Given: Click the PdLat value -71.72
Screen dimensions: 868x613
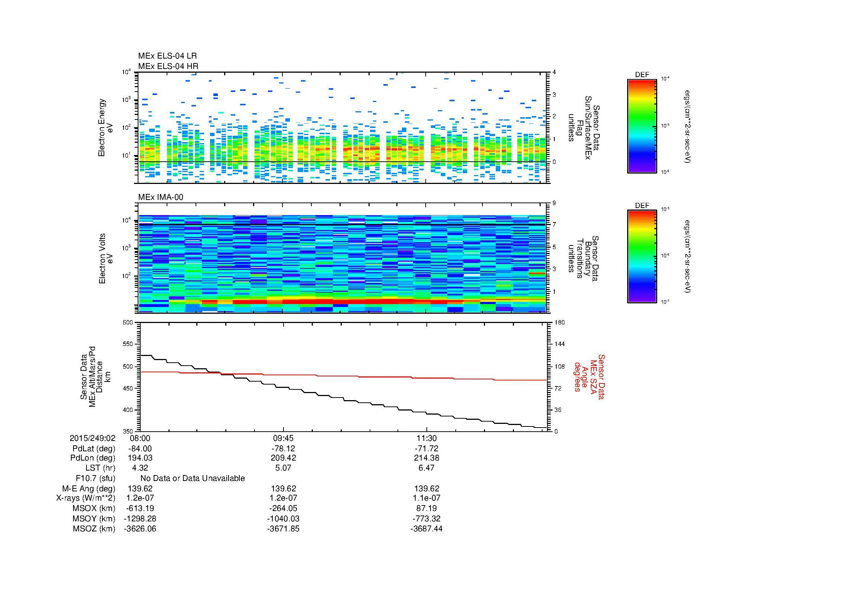Looking at the screenshot, I should pyautogui.click(x=426, y=449).
